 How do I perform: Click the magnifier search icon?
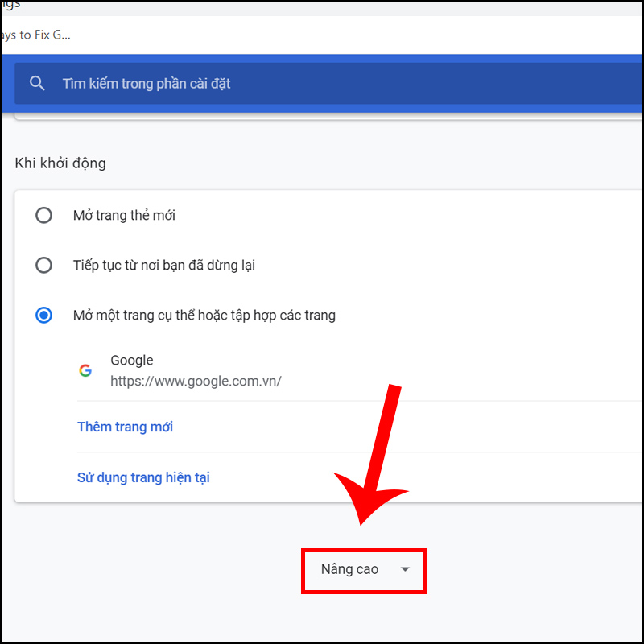pyautogui.click(x=37, y=84)
